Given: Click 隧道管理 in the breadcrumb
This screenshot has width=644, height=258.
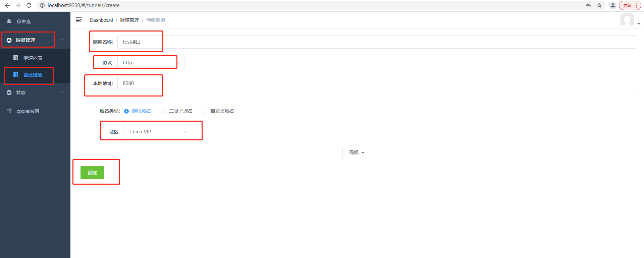Looking at the screenshot, I should [x=129, y=20].
